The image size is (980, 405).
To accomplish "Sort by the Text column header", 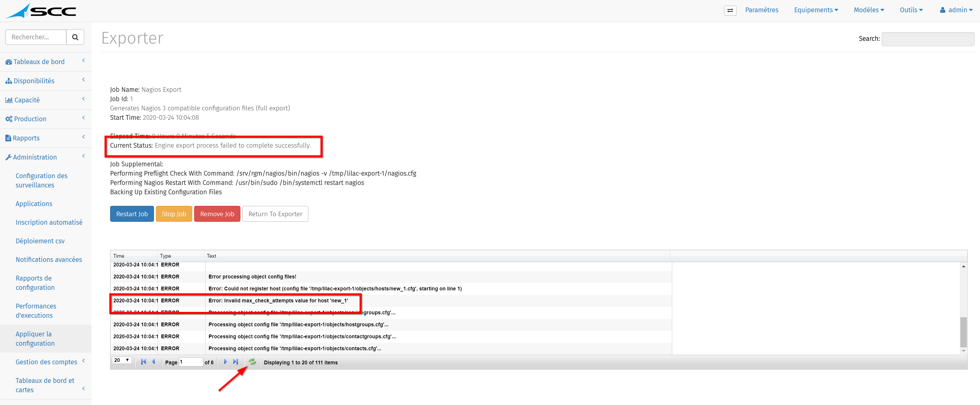I will tap(437, 256).
